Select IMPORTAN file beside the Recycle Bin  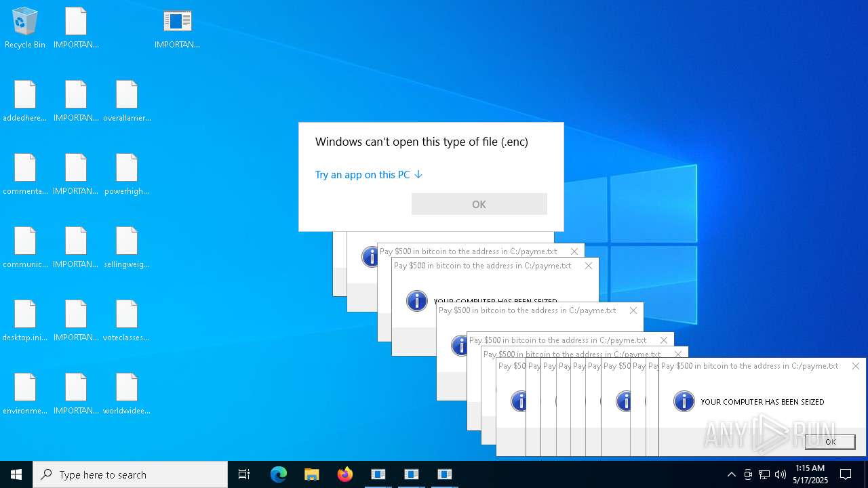76,28
